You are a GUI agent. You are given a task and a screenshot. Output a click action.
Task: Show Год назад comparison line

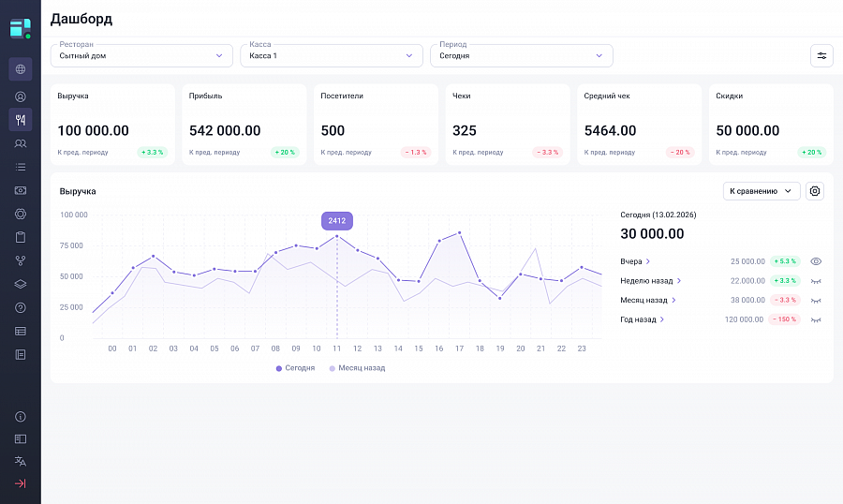tap(816, 319)
